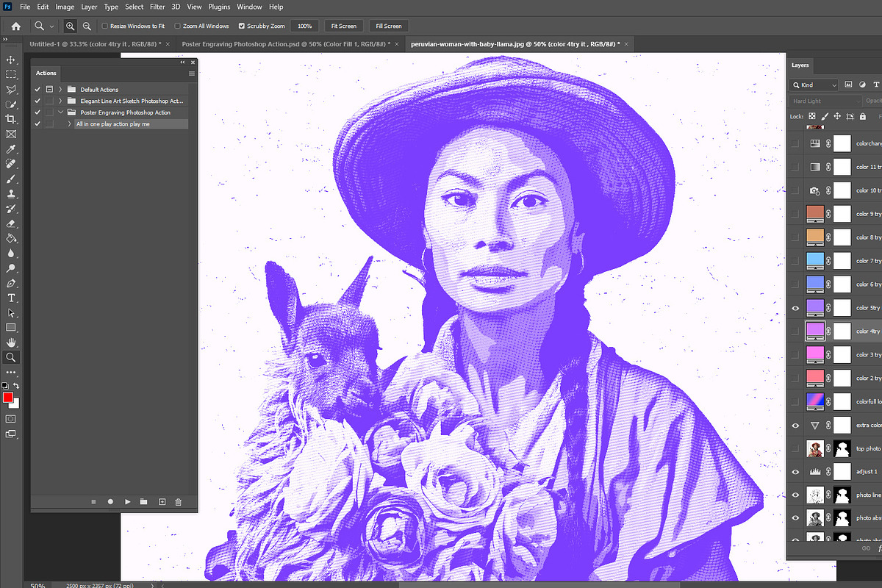Image resolution: width=882 pixels, height=588 pixels.
Task: Toggle checkmark for Elegant Line Art Sketch set
Action: click(x=37, y=101)
